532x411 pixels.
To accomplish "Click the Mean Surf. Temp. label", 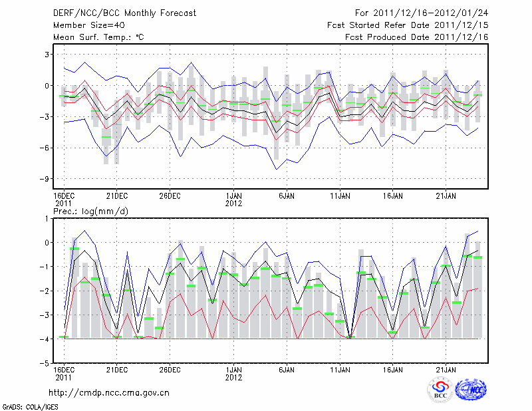I will coord(98,37).
